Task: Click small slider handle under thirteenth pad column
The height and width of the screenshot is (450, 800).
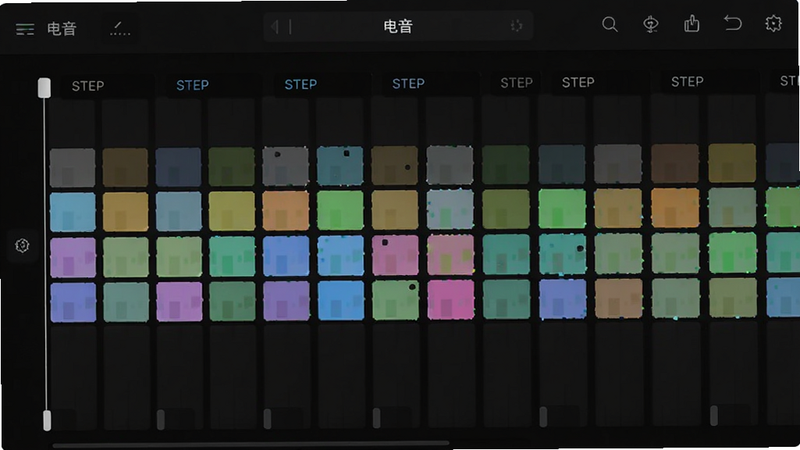Action: (714, 415)
